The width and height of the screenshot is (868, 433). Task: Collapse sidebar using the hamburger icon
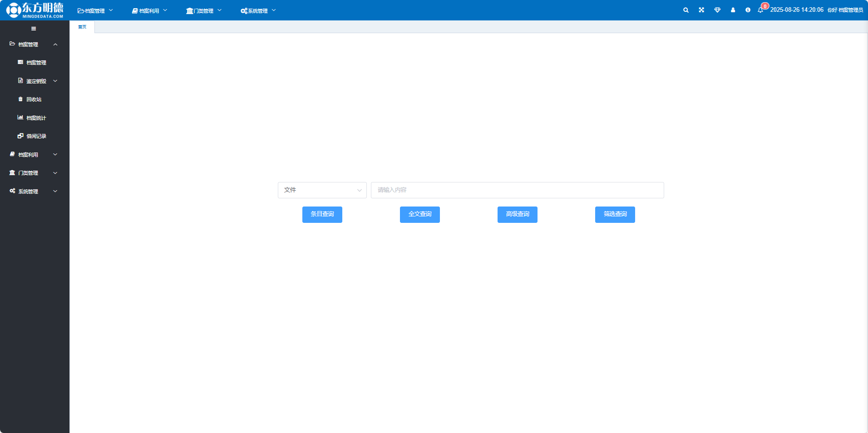(x=34, y=29)
